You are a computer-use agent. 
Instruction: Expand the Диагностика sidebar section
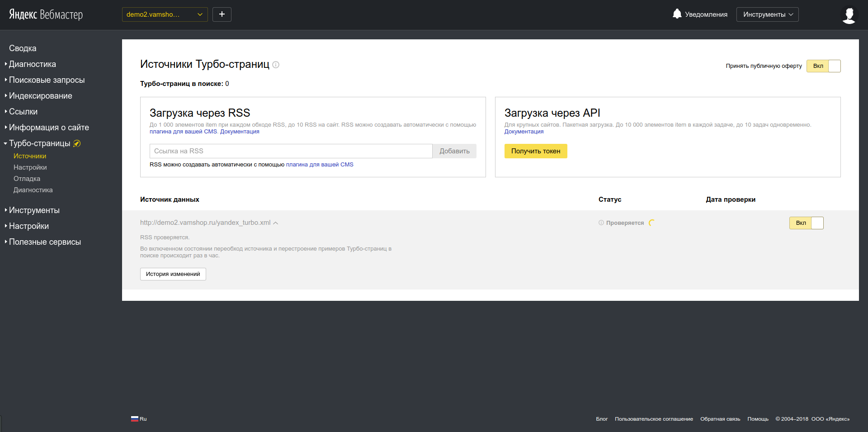pyautogui.click(x=33, y=64)
